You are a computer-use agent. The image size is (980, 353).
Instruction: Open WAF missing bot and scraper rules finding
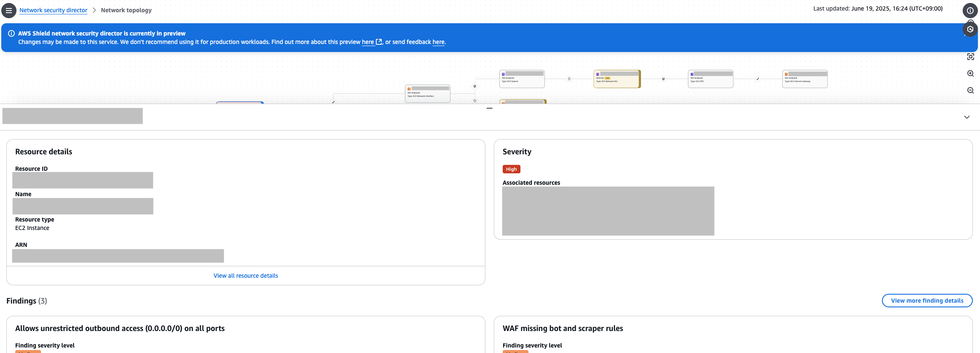pos(563,328)
